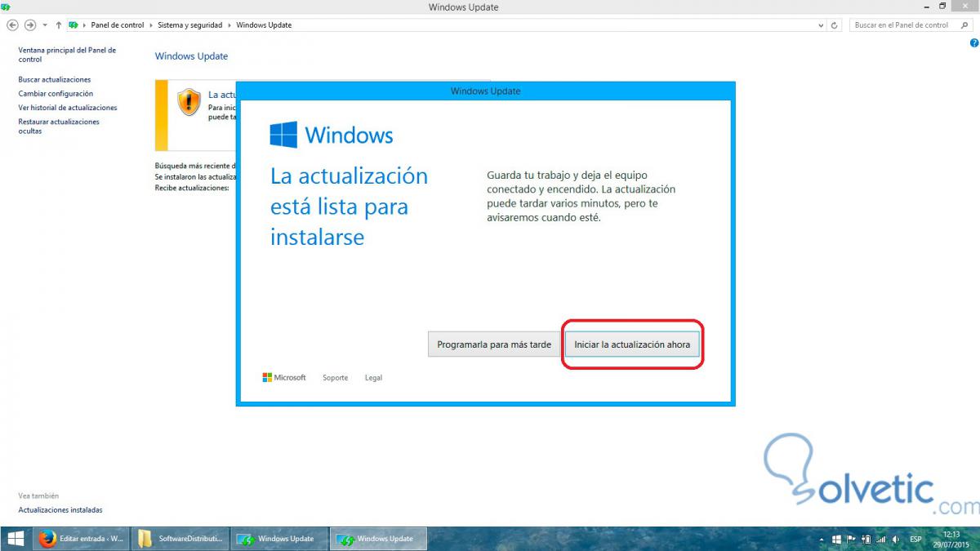Click the ESP input language indicator
The height and width of the screenshot is (551, 980).
pos(916,540)
